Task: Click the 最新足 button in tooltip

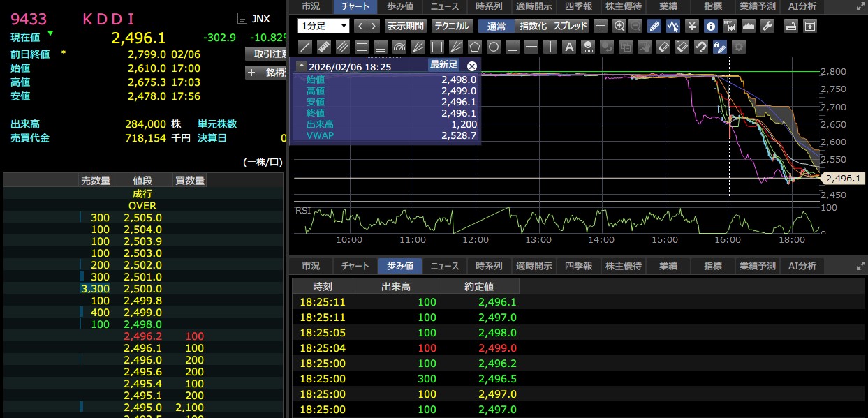Action: coord(443,66)
